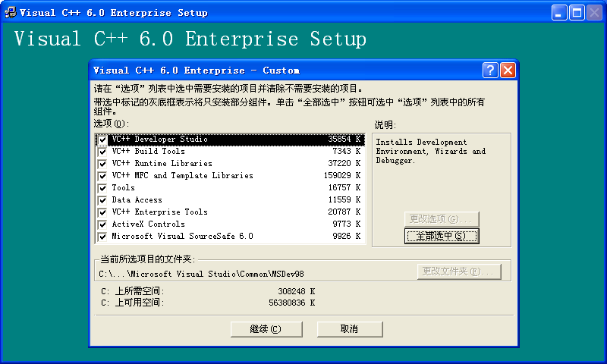Toggle the Data Access checkbox
Viewport: 607px width, 364px height.
coord(102,200)
